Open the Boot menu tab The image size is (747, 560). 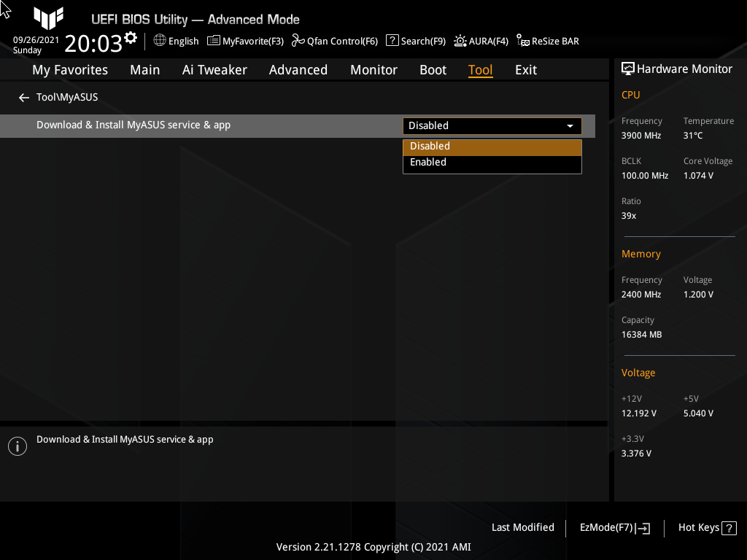click(433, 69)
